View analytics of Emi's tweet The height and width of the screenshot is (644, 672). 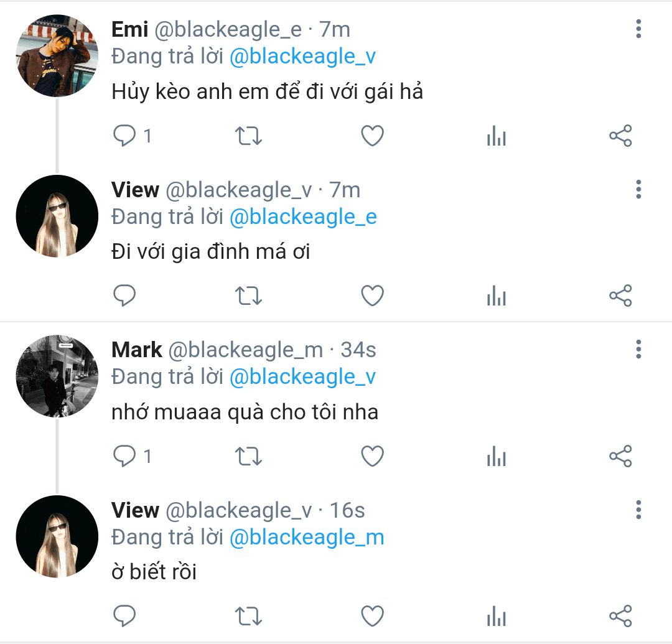496,136
